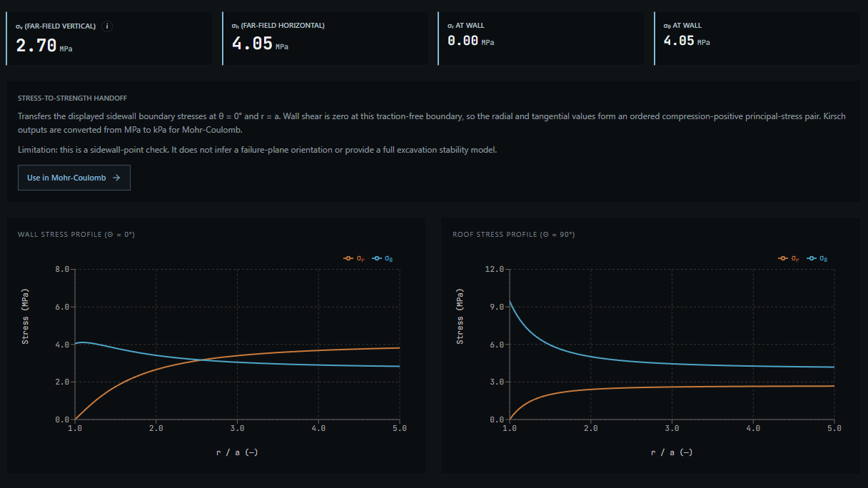This screenshot has height=488, width=868.
Task: Select the 0.00 MPa σr at wall value
Action: (470, 41)
